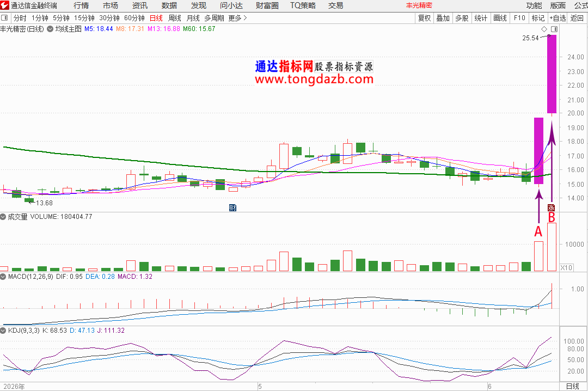Toggle the left sidebar panel icon

click(4, 17)
